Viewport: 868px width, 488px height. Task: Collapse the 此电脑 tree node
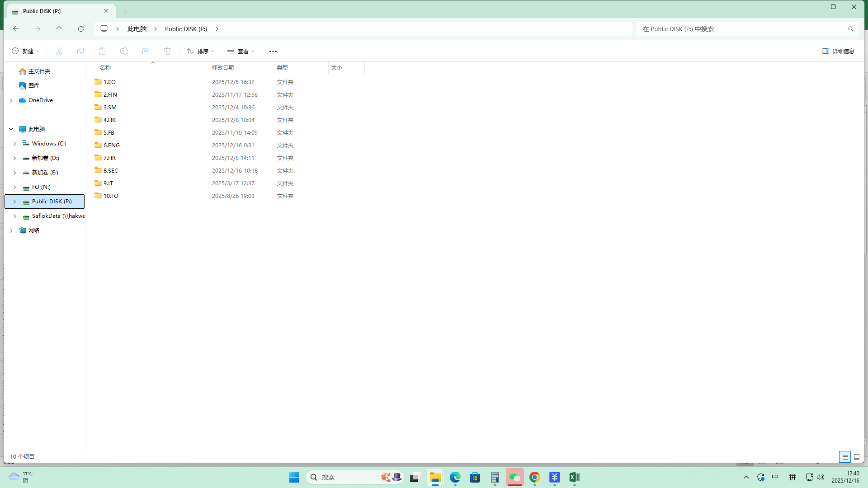click(11, 129)
